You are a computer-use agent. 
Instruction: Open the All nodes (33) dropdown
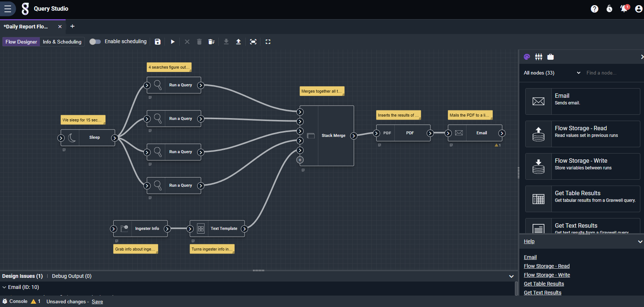(x=552, y=73)
